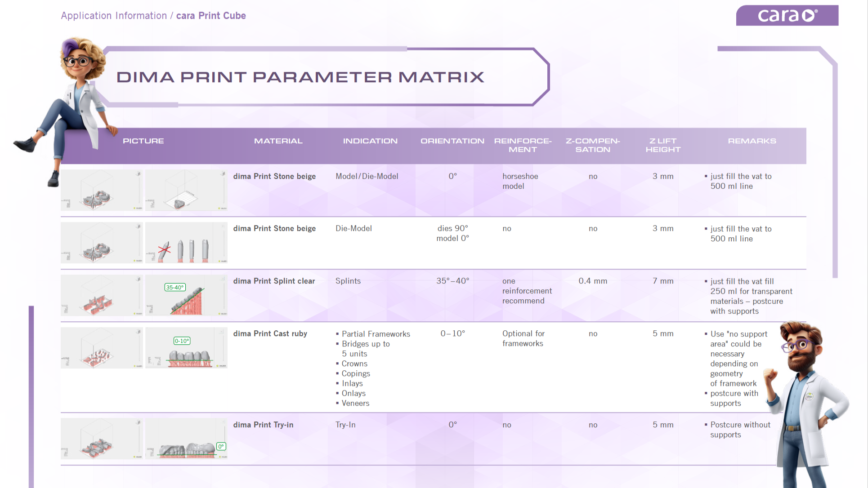The height and width of the screenshot is (488, 868).
Task: Click the printer icon on the Try-in build plate image
Action: click(138, 423)
